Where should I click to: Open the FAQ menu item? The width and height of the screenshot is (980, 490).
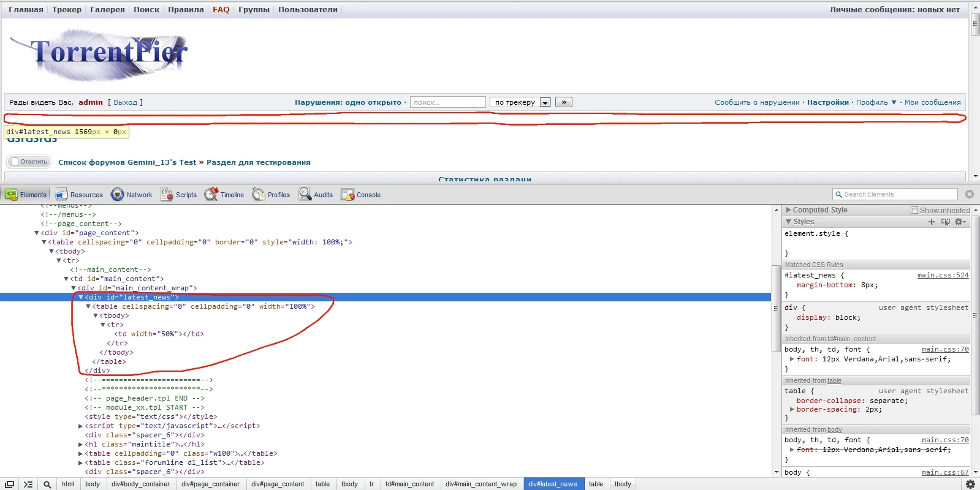tap(221, 10)
